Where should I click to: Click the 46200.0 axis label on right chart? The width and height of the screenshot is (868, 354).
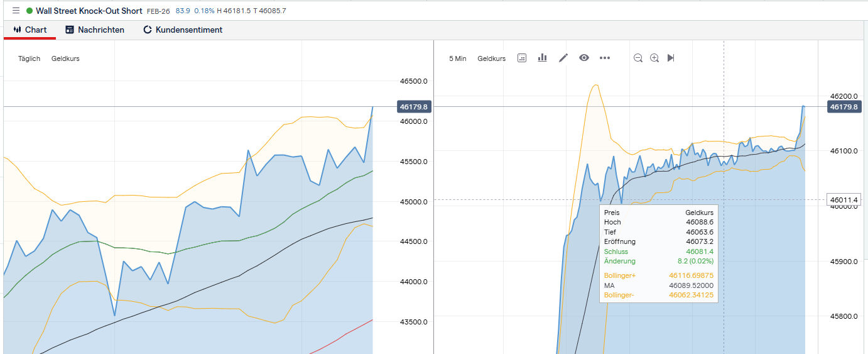click(x=844, y=96)
